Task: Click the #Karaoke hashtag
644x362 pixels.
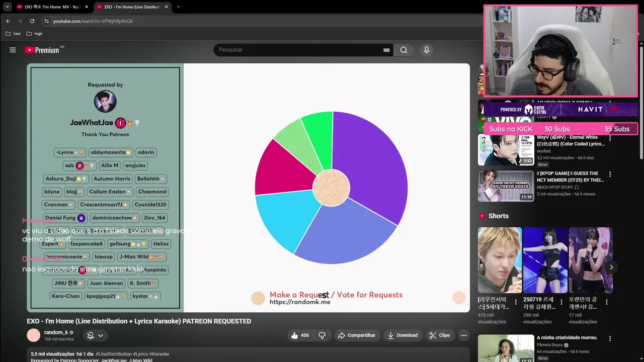Action: click(x=159, y=354)
